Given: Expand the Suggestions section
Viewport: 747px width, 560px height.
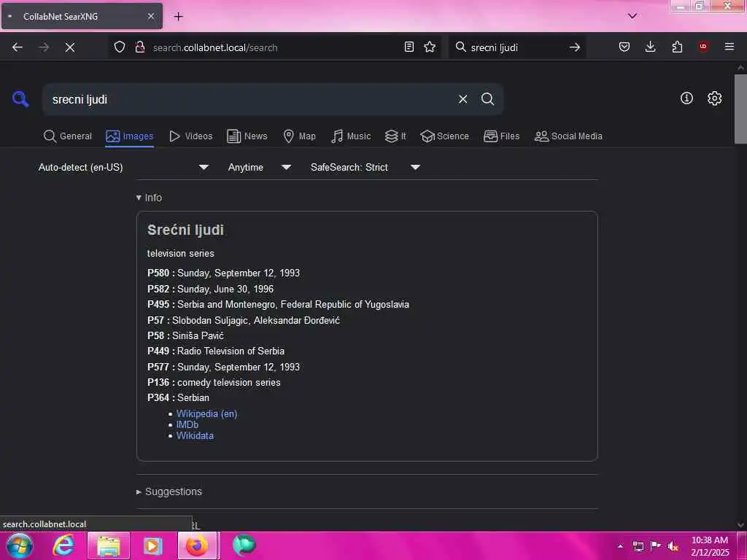Looking at the screenshot, I should (169, 491).
